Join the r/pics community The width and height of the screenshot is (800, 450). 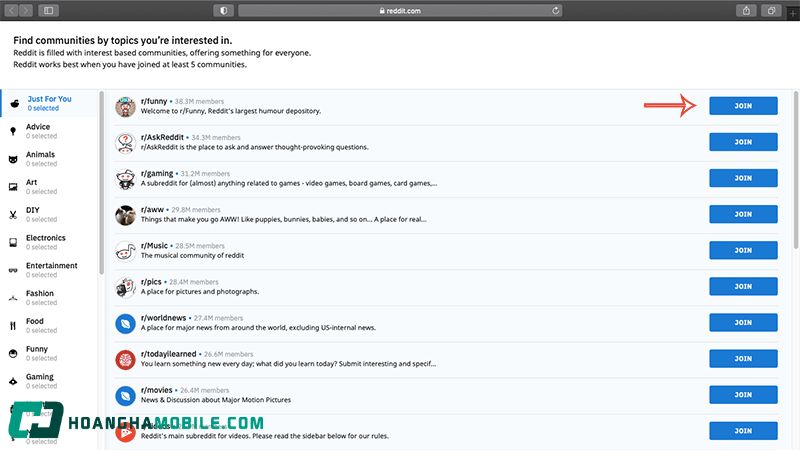[743, 286]
